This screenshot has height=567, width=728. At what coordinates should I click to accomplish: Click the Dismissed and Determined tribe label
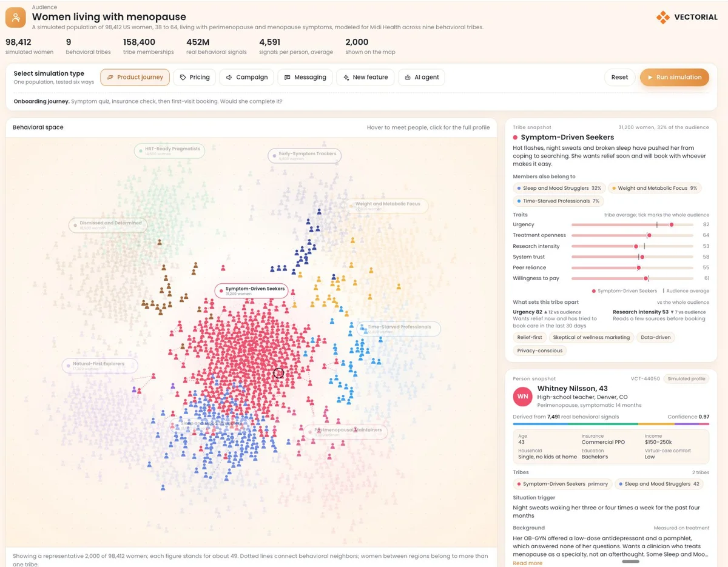pos(109,225)
